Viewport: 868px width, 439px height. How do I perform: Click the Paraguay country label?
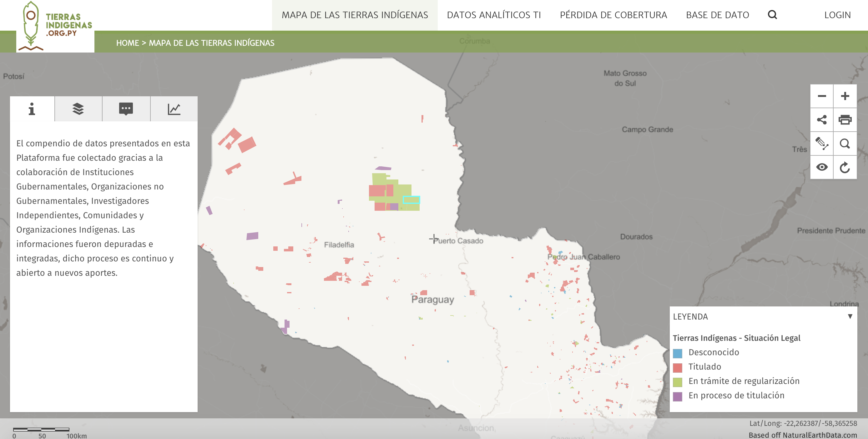(x=433, y=300)
